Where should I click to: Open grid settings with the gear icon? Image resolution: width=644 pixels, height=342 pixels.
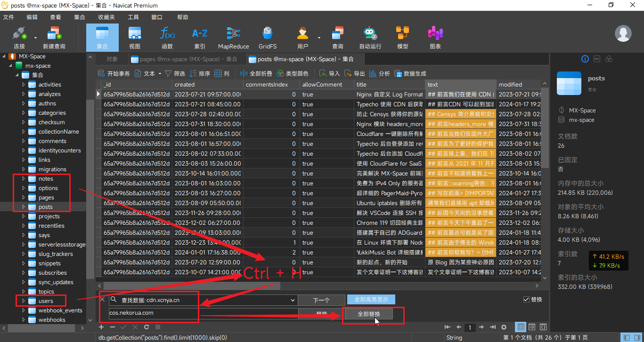pos(504,327)
